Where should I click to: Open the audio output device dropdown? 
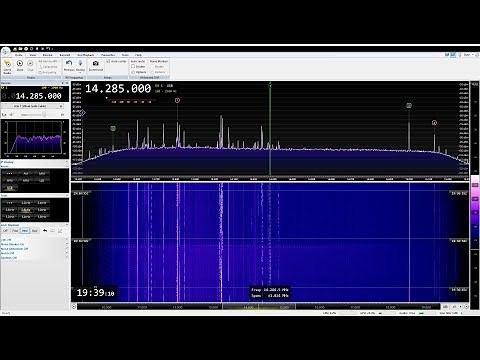pyautogui.click(x=33, y=106)
